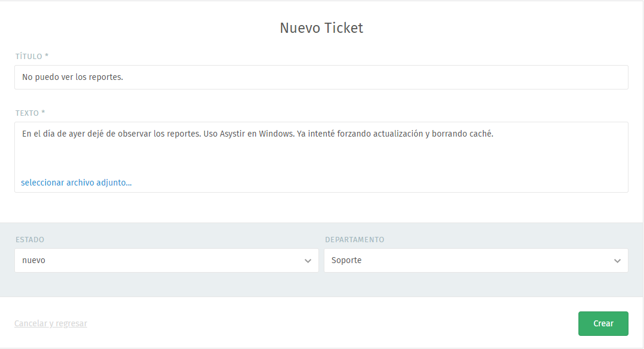644x349 pixels.
Task: Click seleccionar archivo adjunto link
Action: [76, 183]
